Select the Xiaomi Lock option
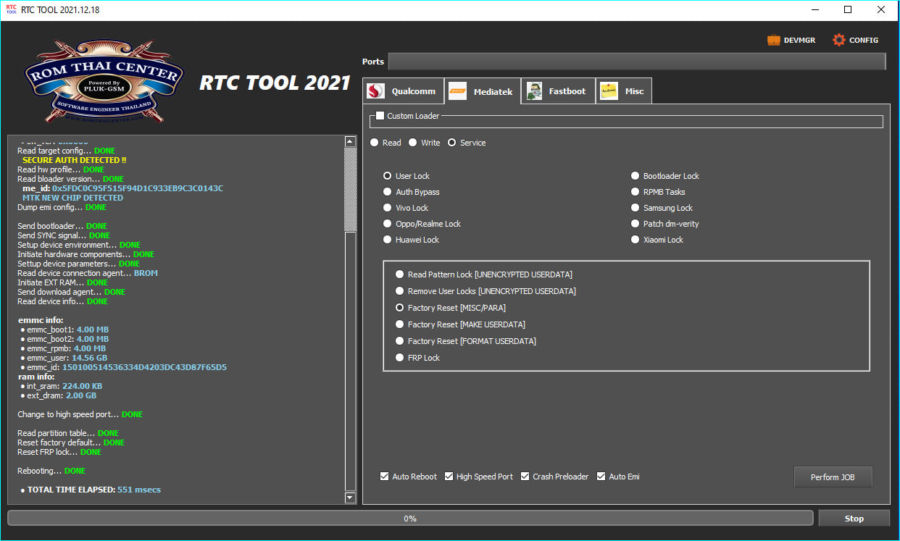 (x=635, y=240)
